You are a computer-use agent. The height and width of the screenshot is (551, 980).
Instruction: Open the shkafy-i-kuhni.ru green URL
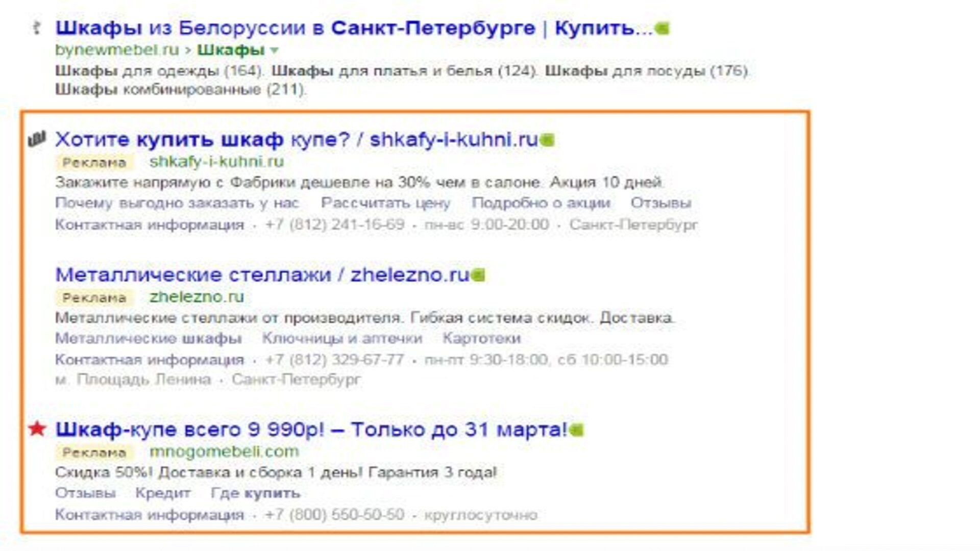[x=216, y=162]
